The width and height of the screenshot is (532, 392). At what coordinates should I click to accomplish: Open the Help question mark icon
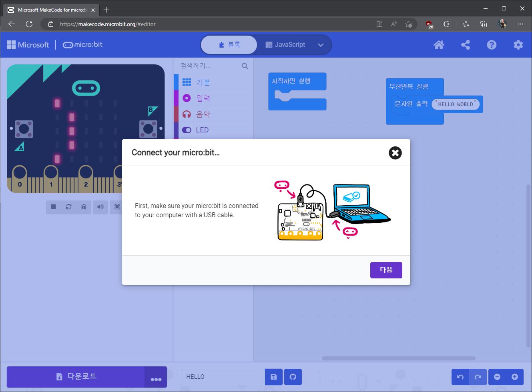pos(492,45)
